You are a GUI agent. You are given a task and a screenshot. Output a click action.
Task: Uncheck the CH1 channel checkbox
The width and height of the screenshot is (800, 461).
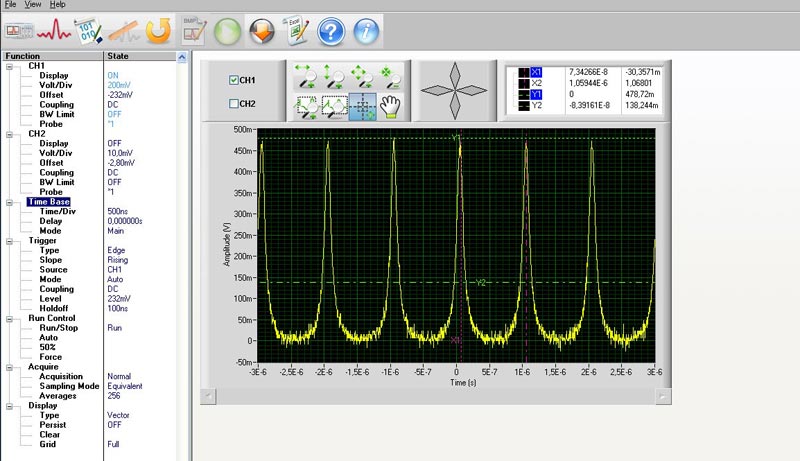coord(234,80)
